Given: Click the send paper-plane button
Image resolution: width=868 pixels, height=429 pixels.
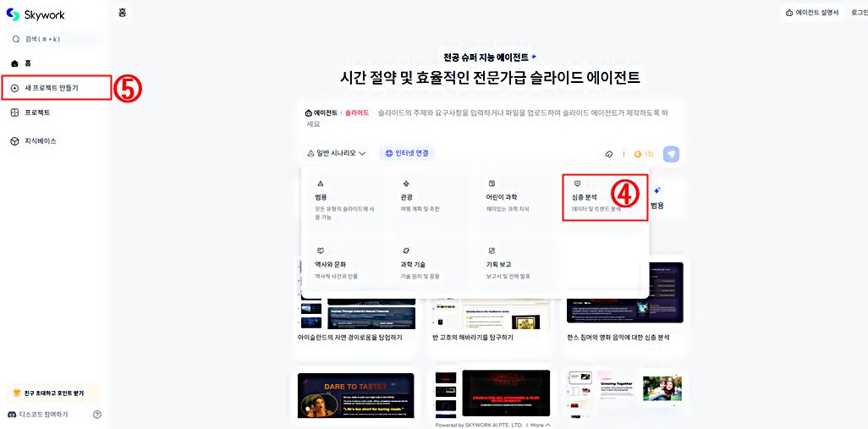Looking at the screenshot, I should [x=672, y=154].
